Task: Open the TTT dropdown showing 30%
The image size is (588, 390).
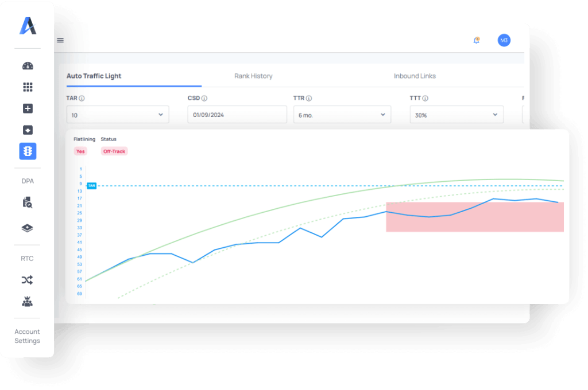Action: 456,115
